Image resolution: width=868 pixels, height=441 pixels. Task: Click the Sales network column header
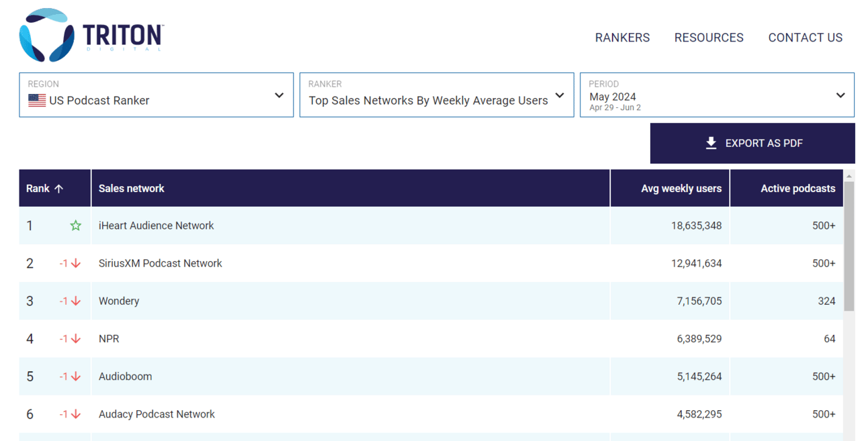tap(132, 189)
